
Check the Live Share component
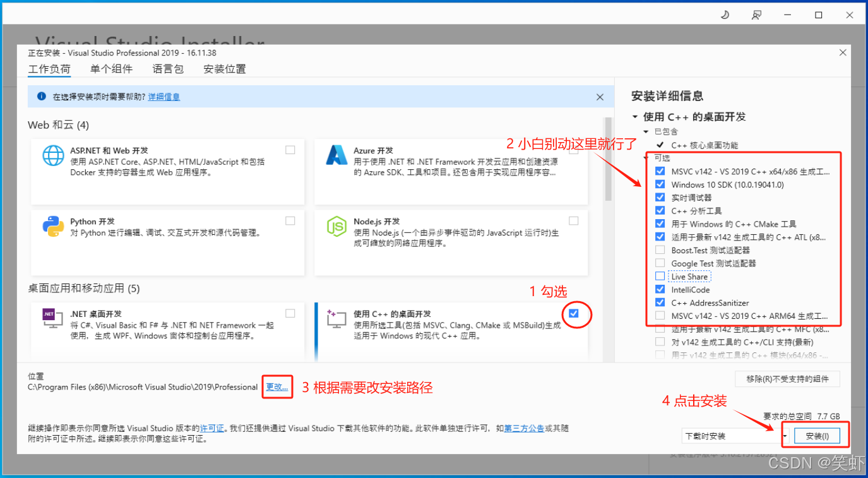660,277
